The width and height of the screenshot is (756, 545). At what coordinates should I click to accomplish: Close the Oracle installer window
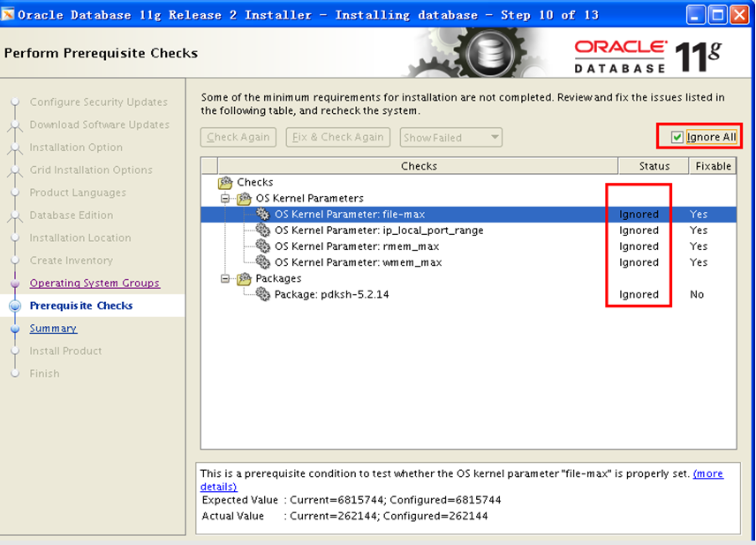pos(739,15)
